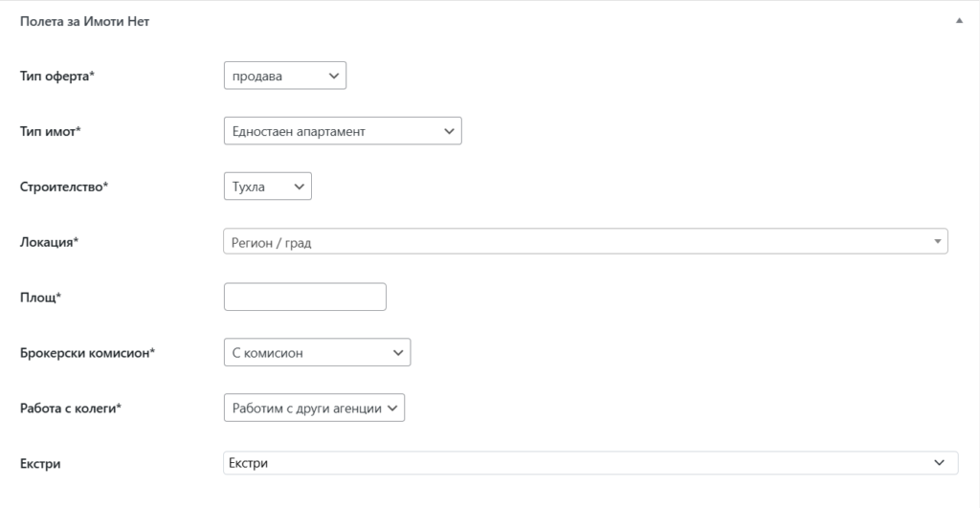Click the 'Площ*' field label
Image resolution: width=980 pixels, height=508 pixels.
[40, 298]
